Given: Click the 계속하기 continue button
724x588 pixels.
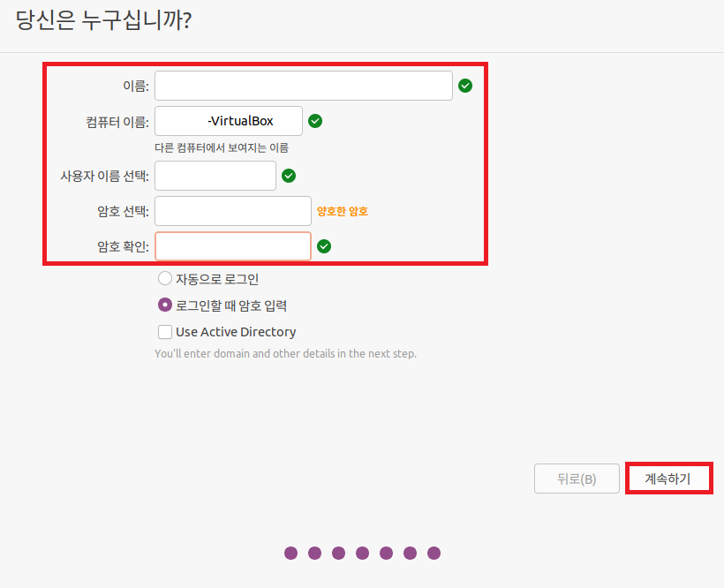Looking at the screenshot, I should (x=668, y=479).
